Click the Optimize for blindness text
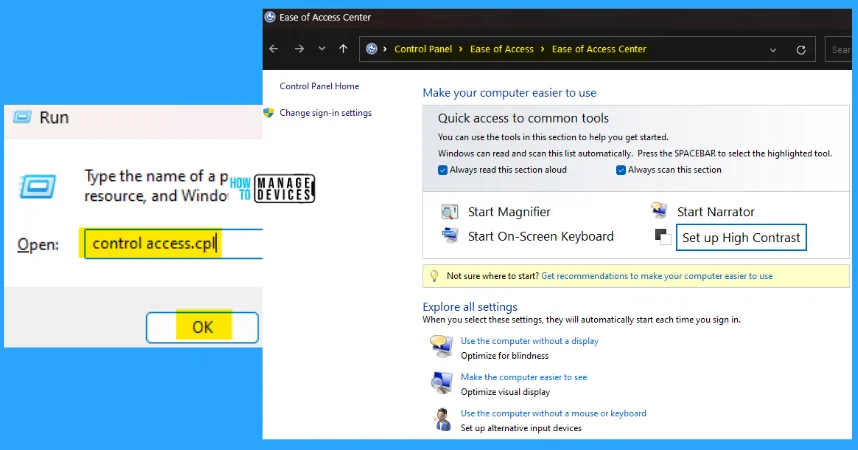Viewport: 858px width, 450px height. [504, 356]
